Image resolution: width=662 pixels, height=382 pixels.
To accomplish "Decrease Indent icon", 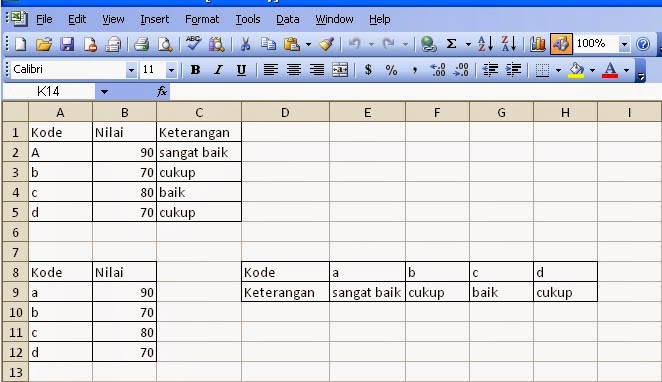I will click(490, 70).
